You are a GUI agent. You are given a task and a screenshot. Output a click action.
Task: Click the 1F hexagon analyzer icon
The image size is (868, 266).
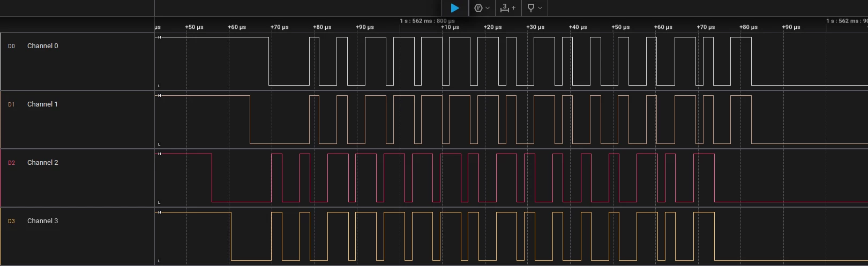[x=478, y=8]
